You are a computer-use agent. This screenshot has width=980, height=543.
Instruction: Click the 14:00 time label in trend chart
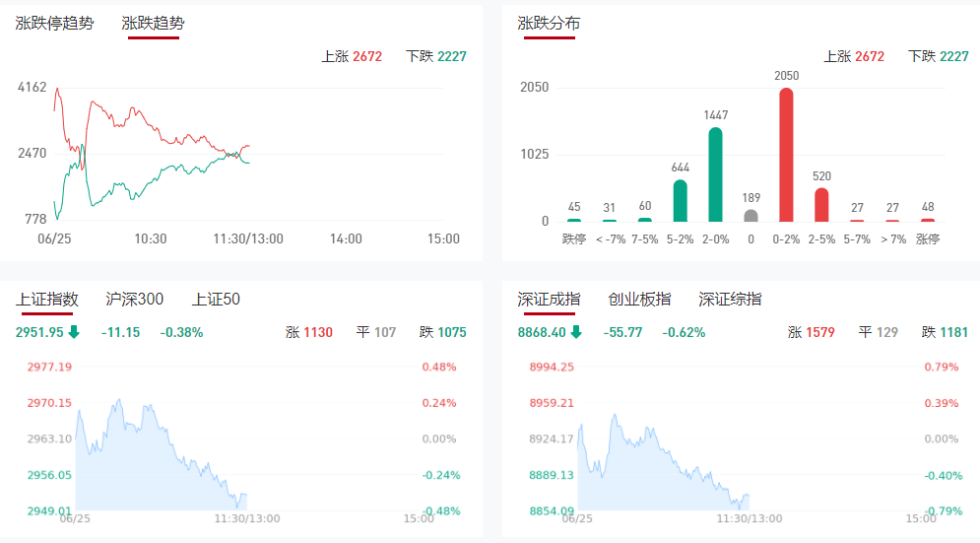click(x=346, y=238)
